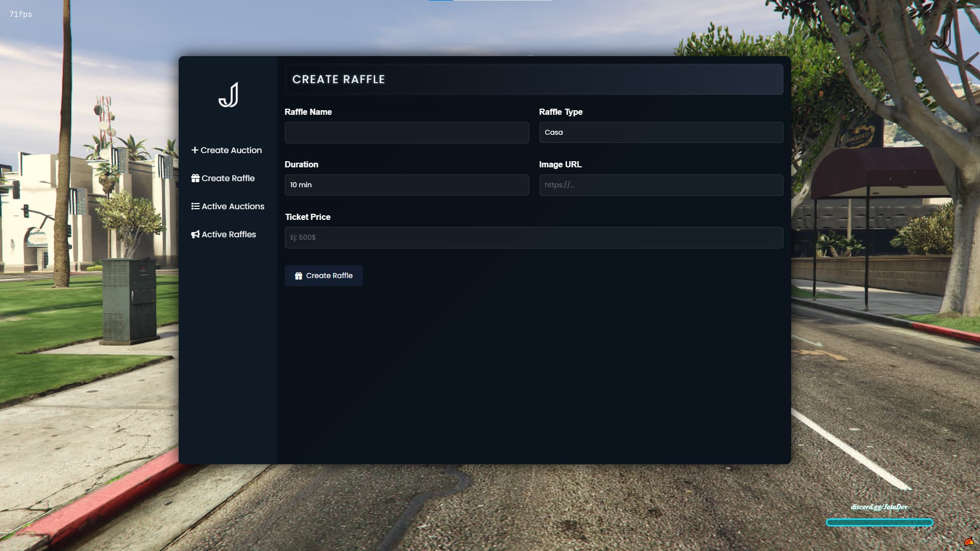Viewport: 980px width, 551px height.
Task: Click the Image URL https:// field
Action: [x=661, y=185]
